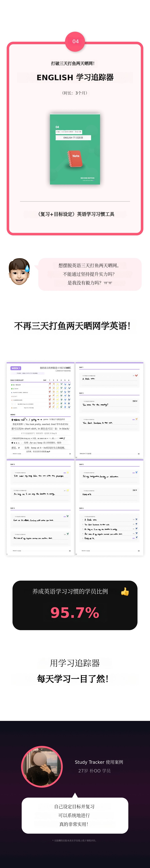This screenshot has width=150, height=868.
Task: Click the purple WEEK 1 badge
Action: [16, 368]
